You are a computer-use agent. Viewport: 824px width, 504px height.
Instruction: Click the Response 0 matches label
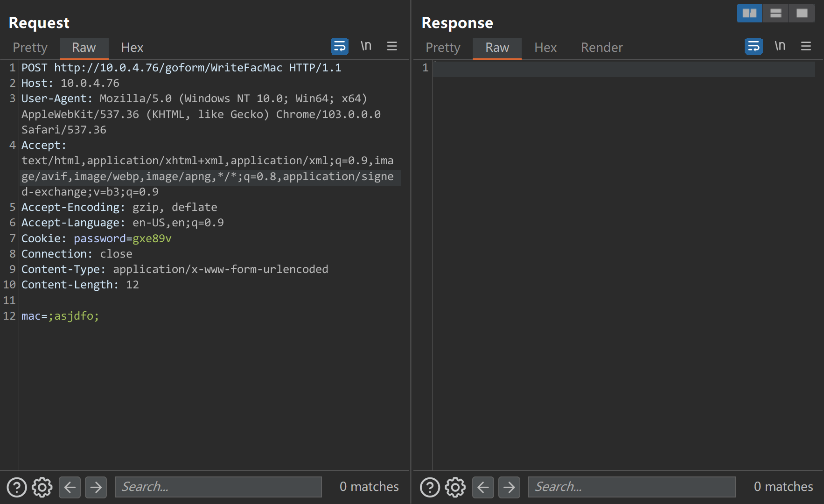click(783, 487)
